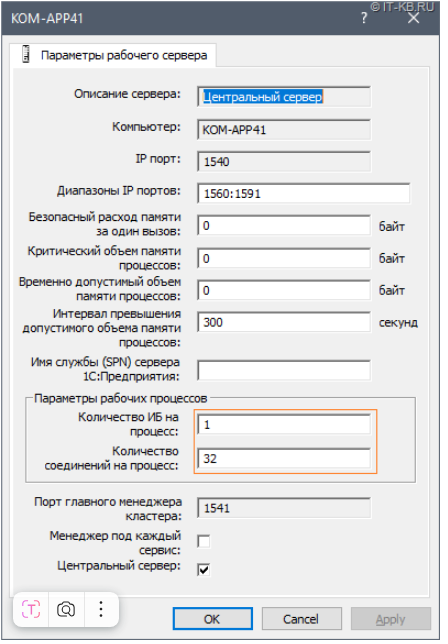
Task: Enable Менеджер под каждый сервис checkbox
Action: click(204, 541)
